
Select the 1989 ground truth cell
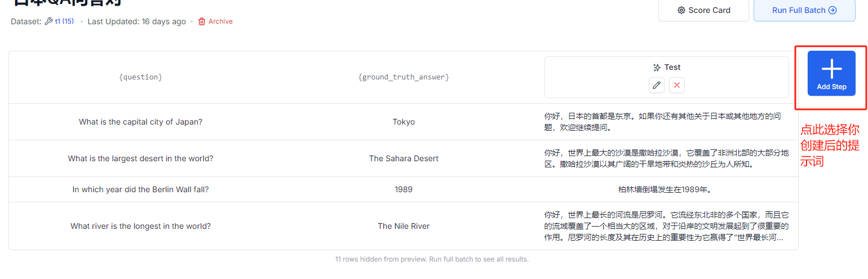pos(404,189)
